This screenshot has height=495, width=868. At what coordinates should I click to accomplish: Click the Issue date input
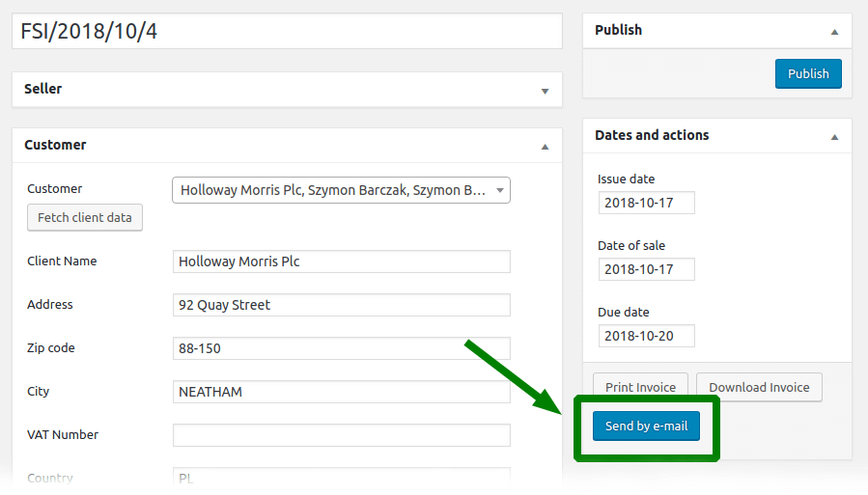click(x=646, y=203)
